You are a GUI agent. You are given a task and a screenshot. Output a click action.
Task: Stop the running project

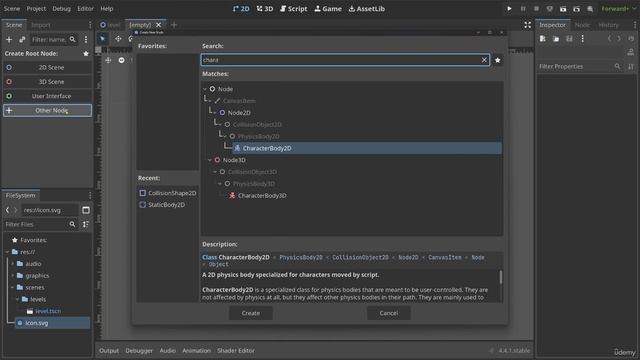click(x=536, y=9)
